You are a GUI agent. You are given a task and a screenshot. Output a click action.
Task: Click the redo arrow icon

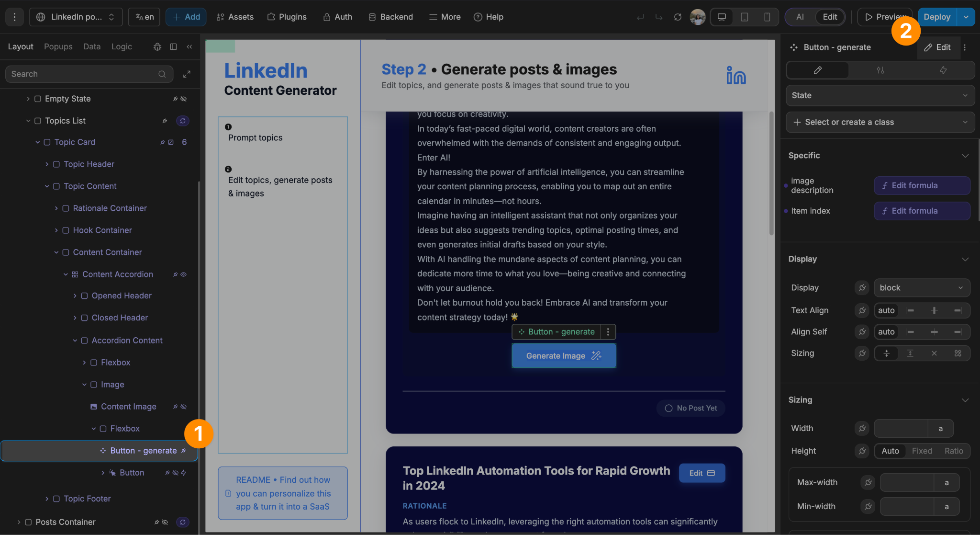click(659, 17)
